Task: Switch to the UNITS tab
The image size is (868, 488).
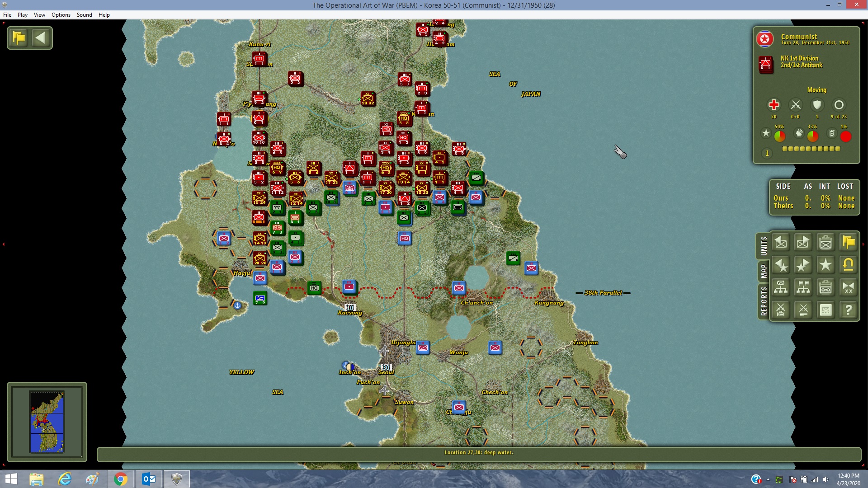Action: coord(764,246)
